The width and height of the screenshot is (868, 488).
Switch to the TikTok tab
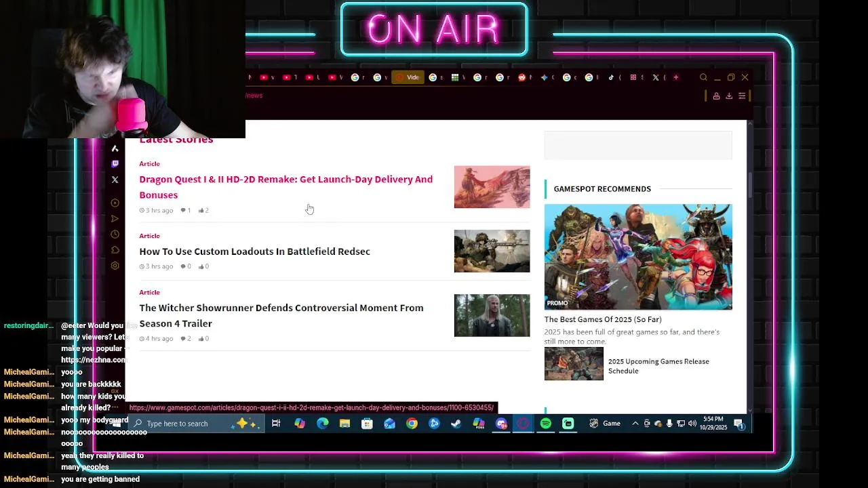[x=613, y=77]
